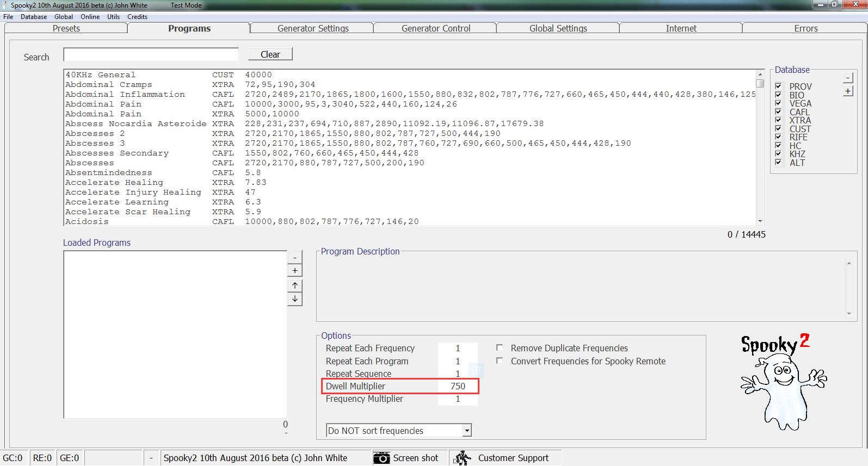The width and height of the screenshot is (868, 466).
Task: Click the program list scrollbar down arrow
Action: (760, 221)
